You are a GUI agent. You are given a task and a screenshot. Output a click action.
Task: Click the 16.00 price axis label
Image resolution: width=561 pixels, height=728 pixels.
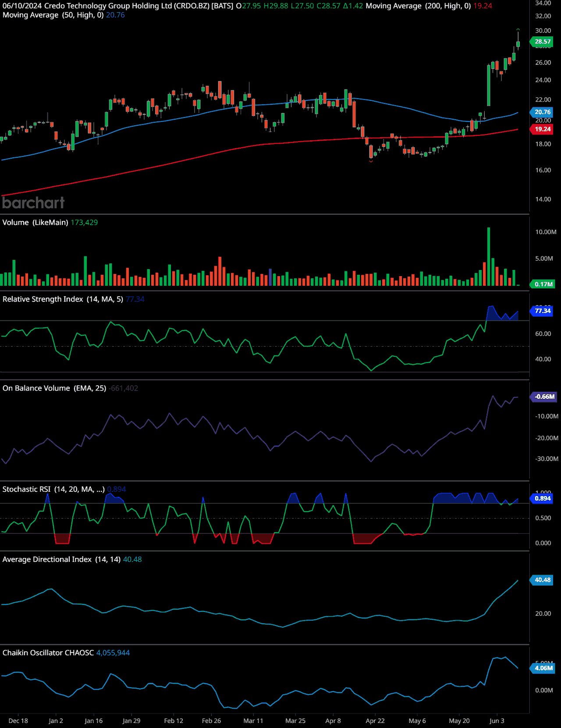coord(543,170)
